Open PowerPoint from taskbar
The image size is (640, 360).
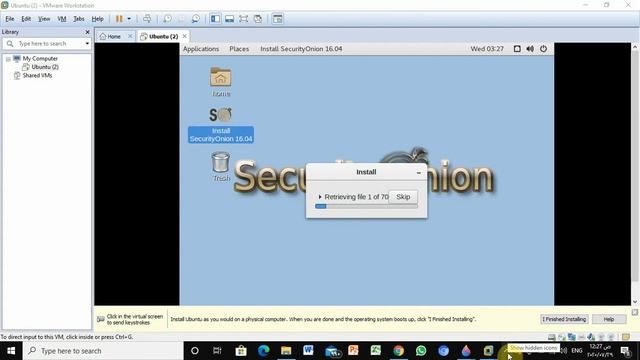(x=353, y=351)
